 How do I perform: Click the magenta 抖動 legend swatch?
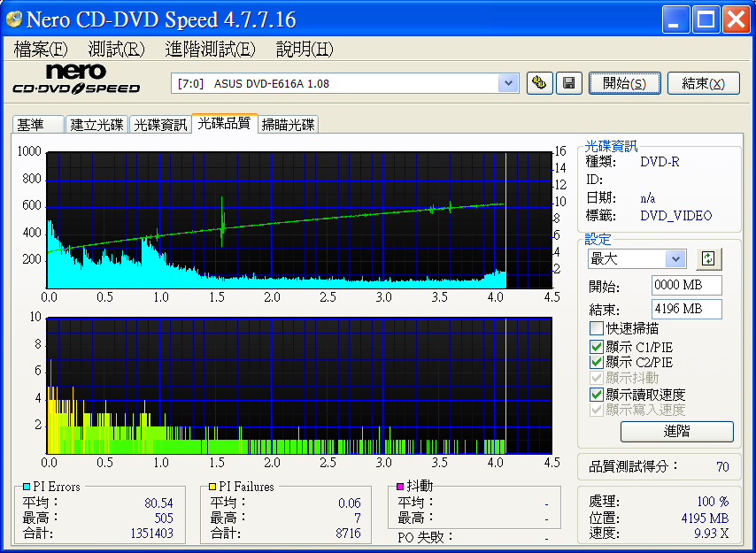pos(400,487)
